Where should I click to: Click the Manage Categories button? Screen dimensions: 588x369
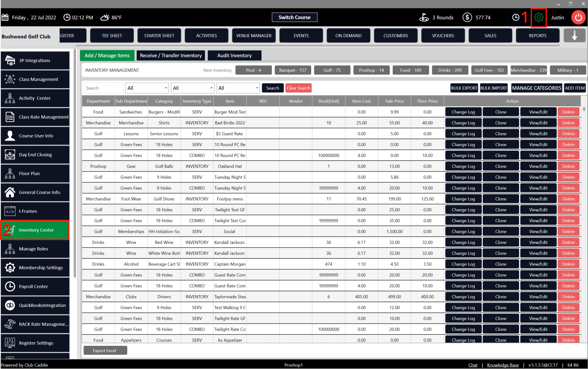coord(536,88)
